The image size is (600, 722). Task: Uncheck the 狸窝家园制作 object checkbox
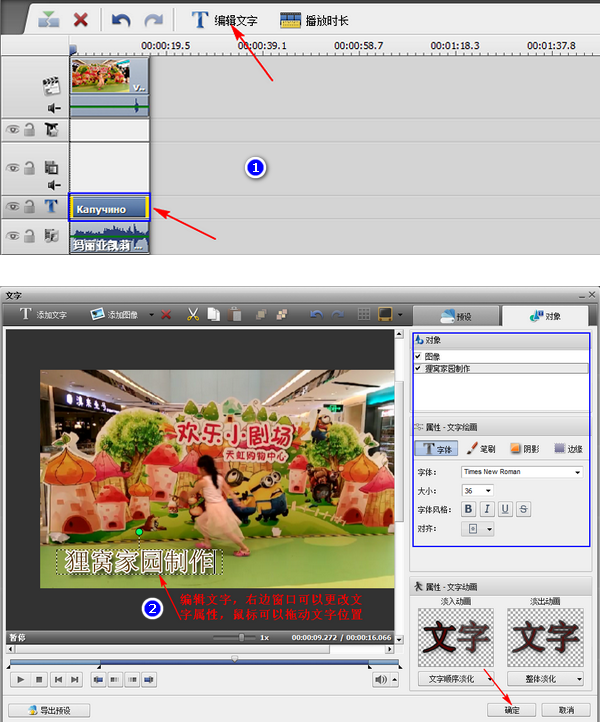point(418,368)
